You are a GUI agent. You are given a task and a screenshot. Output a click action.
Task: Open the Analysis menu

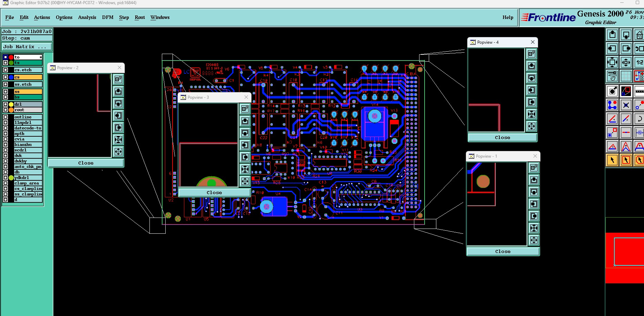click(x=87, y=17)
